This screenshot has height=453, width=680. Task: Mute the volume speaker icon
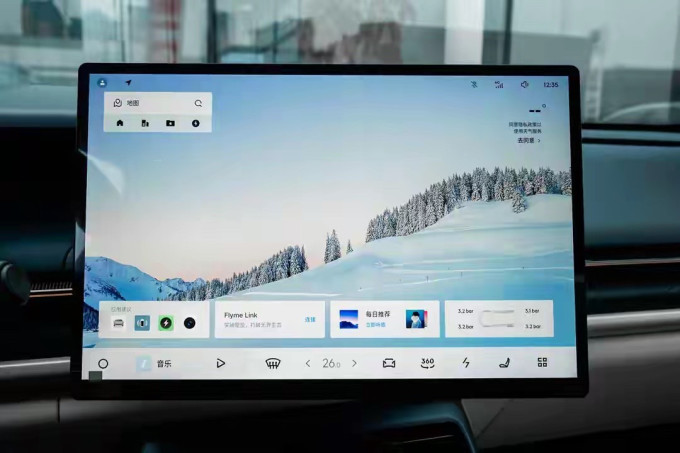tap(524, 85)
